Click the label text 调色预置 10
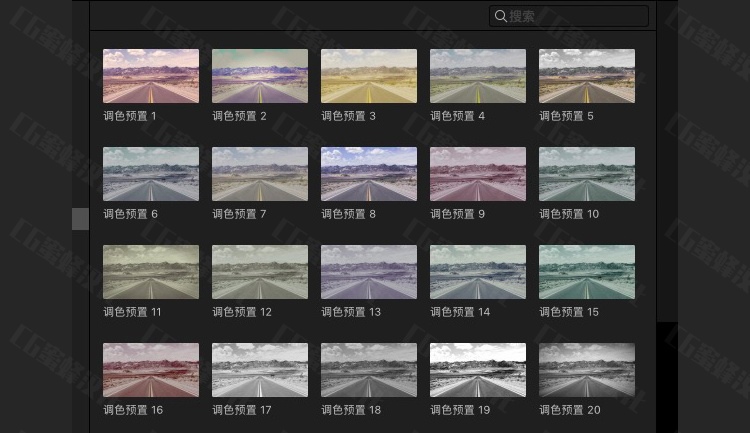This screenshot has height=433, width=750. (569, 214)
